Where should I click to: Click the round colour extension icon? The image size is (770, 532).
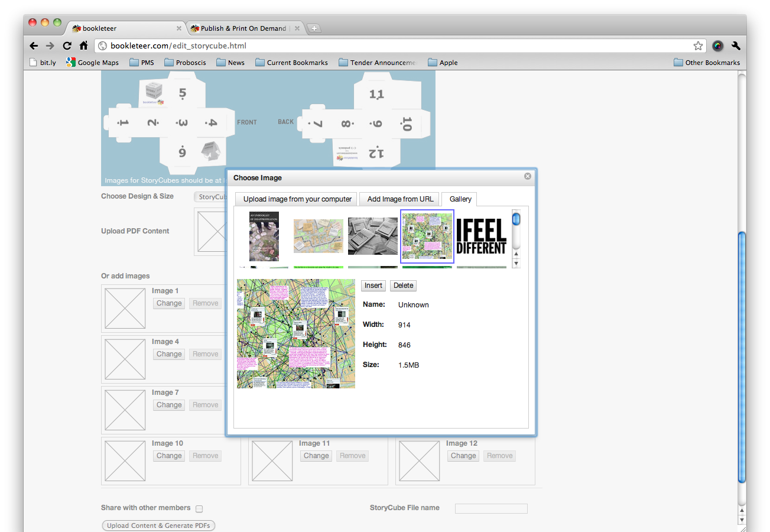point(717,46)
